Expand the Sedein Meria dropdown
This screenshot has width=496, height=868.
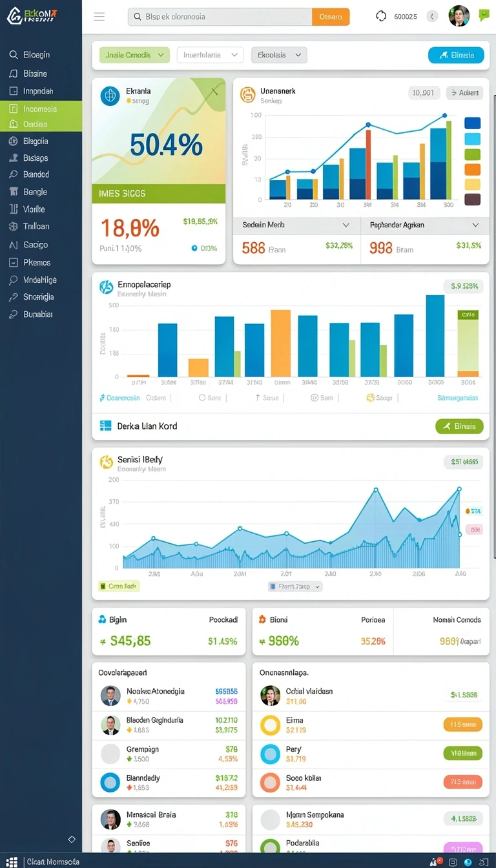coord(296,225)
